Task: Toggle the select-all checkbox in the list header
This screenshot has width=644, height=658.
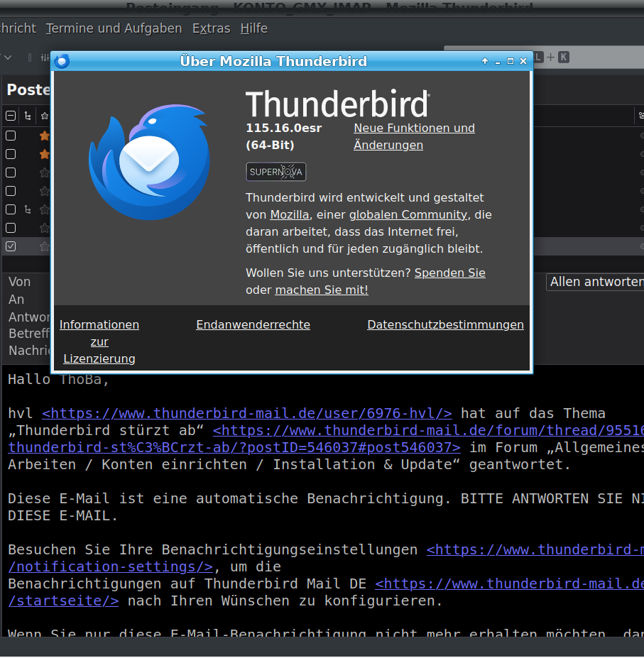Action: pos(11,116)
